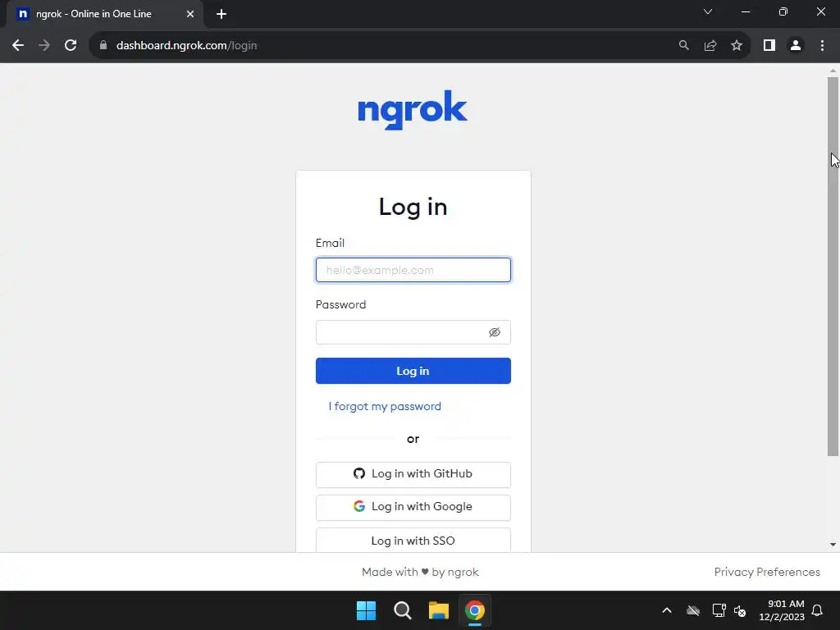Screen dimensions: 840x630
Task: Click the address bar URL
Action: (x=186, y=46)
